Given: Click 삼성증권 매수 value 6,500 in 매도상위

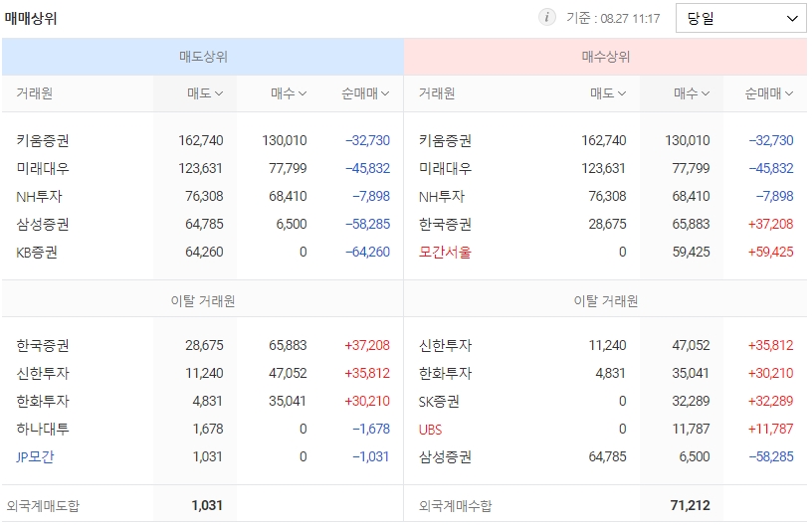Looking at the screenshot, I should 292,224.
